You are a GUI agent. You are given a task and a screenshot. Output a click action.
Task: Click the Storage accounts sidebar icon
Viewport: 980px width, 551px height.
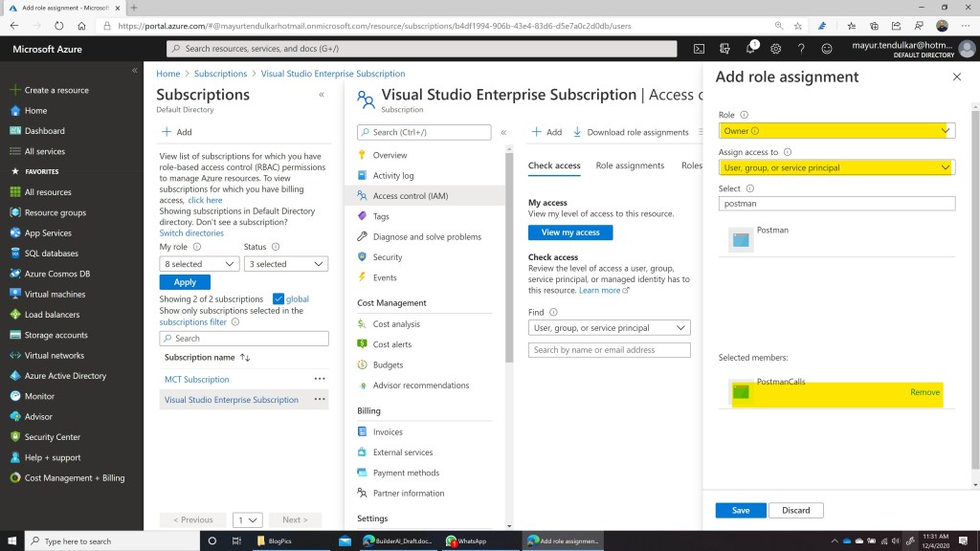point(15,335)
